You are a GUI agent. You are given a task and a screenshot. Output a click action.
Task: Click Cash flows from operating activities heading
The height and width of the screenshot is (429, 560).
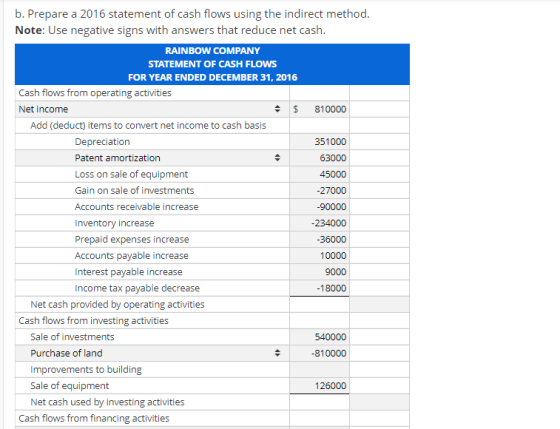click(95, 93)
